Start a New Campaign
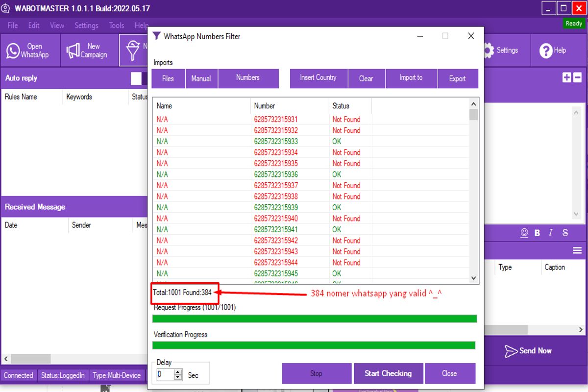The height and width of the screenshot is (392, 588). [90, 50]
